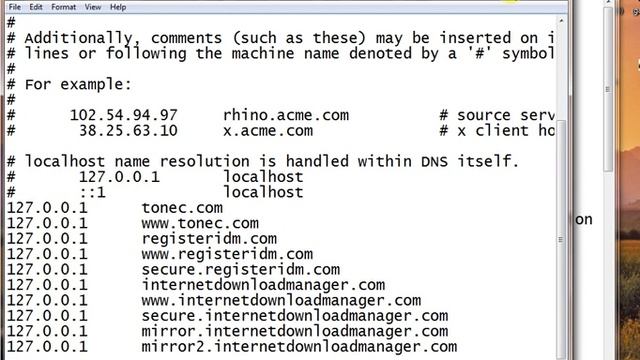The image size is (640, 360).
Task: Click the www.registeridm.com host entry
Action: tap(227, 254)
